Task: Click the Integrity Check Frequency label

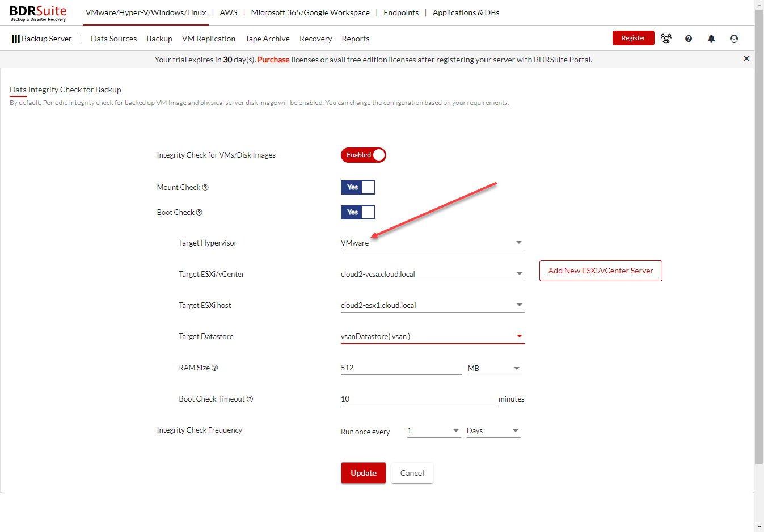Action: click(x=200, y=430)
